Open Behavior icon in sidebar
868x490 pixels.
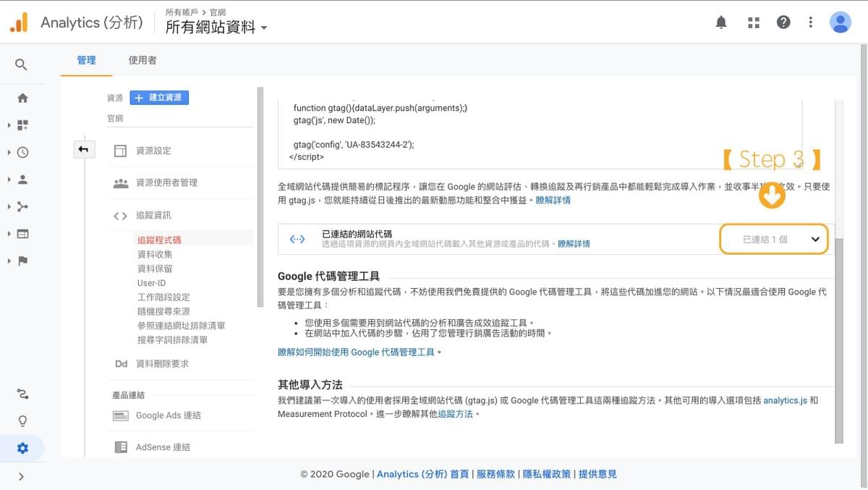click(x=22, y=234)
